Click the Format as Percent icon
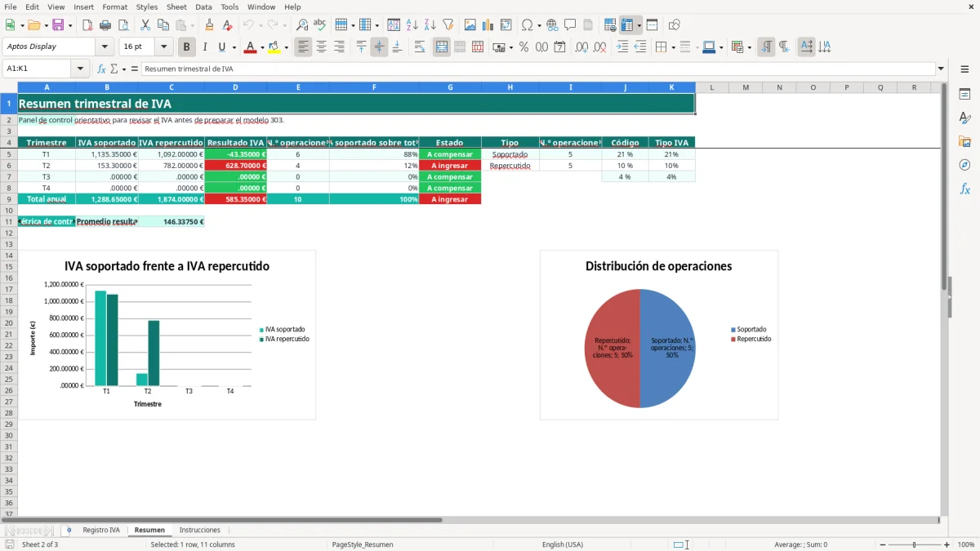 pyautogui.click(x=523, y=47)
